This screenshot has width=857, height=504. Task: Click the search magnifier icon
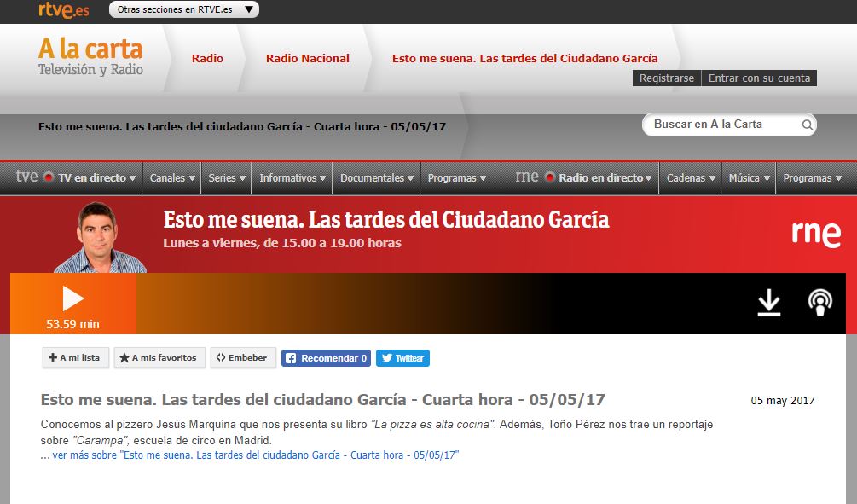click(807, 125)
